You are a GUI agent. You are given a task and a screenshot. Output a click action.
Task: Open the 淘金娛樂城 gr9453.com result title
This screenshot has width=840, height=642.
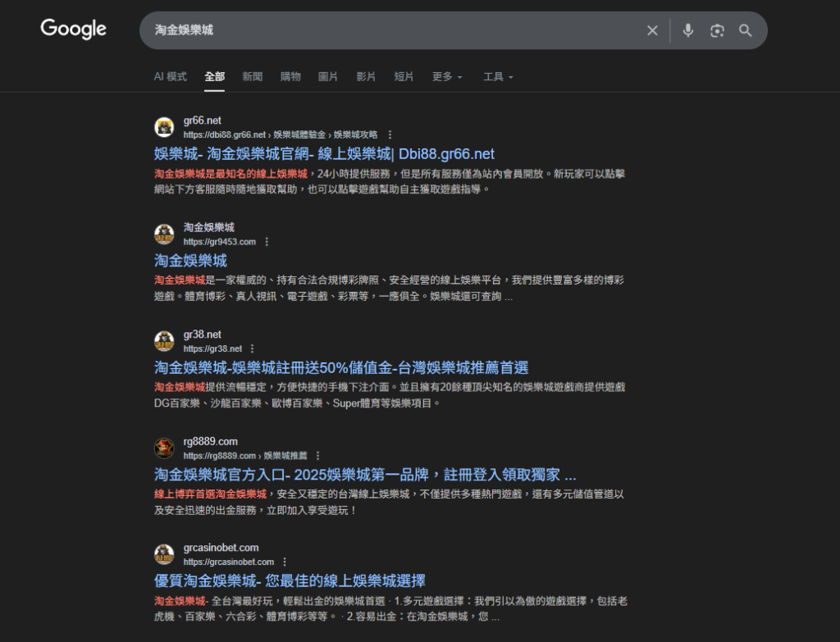point(190,261)
